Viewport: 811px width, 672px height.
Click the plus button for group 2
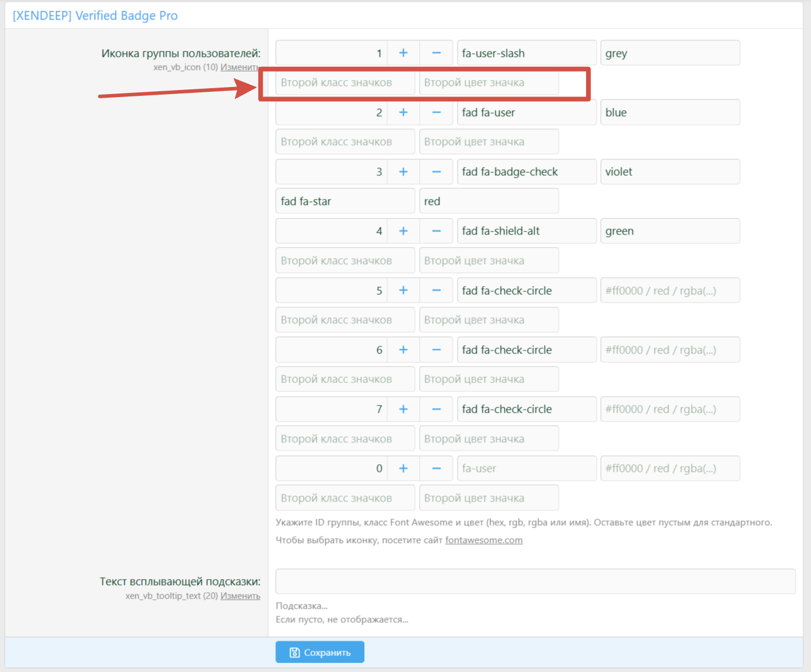[403, 112]
